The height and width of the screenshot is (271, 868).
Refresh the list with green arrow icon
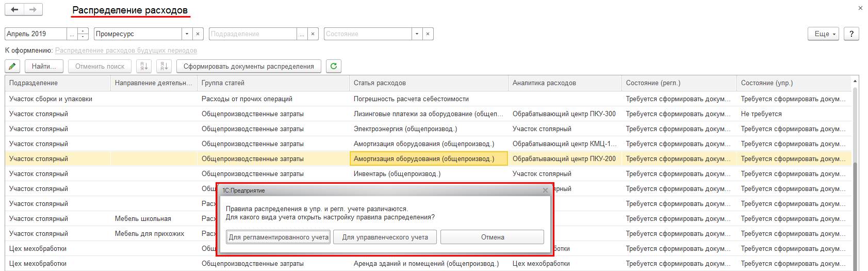334,66
